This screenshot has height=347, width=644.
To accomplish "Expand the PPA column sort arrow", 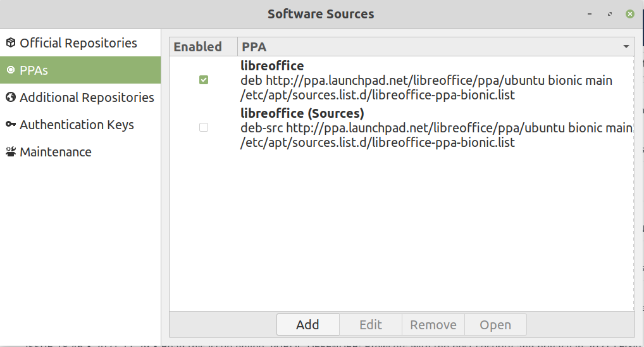I will click(x=626, y=47).
